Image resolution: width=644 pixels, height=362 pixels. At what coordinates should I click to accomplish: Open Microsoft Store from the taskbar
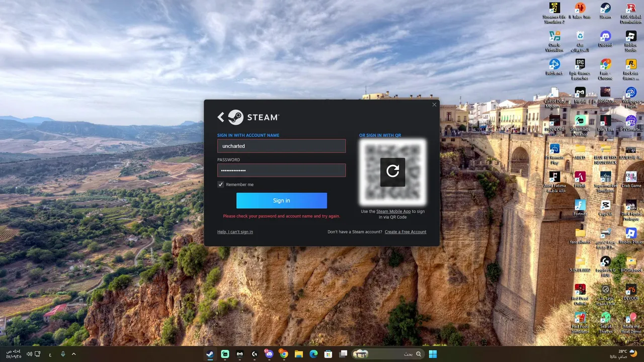(x=328, y=354)
